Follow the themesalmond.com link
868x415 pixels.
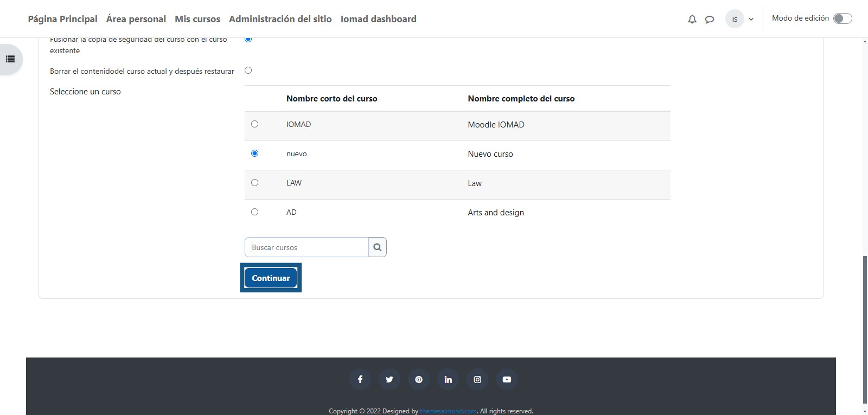pyautogui.click(x=448, y=411)
